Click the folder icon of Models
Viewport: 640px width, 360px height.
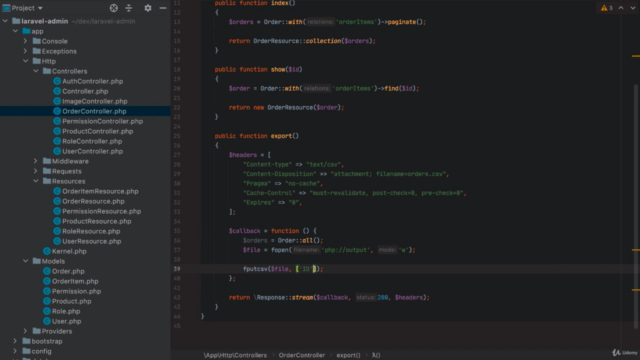point(37,261)
